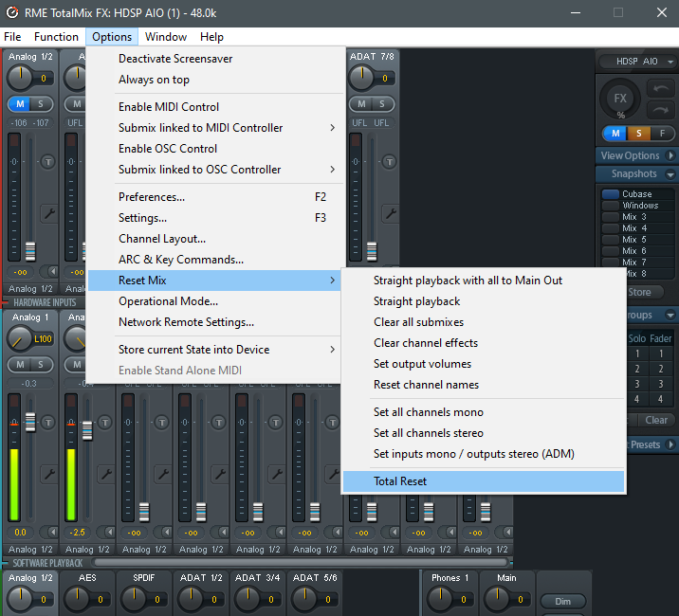Toggle global Fader F in control strip
The height and width of the screenshot is (616, 679).
[662, 134]
